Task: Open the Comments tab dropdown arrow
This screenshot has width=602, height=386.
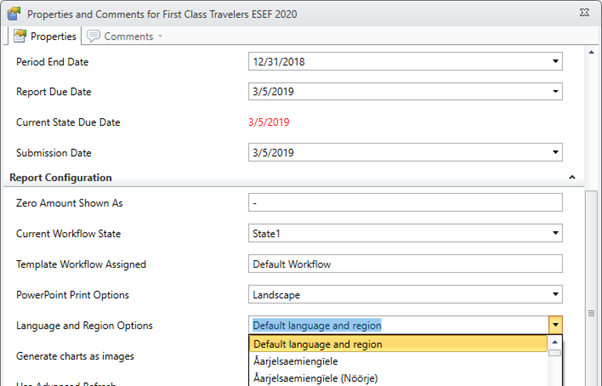Action: click(x=160, y=36)
